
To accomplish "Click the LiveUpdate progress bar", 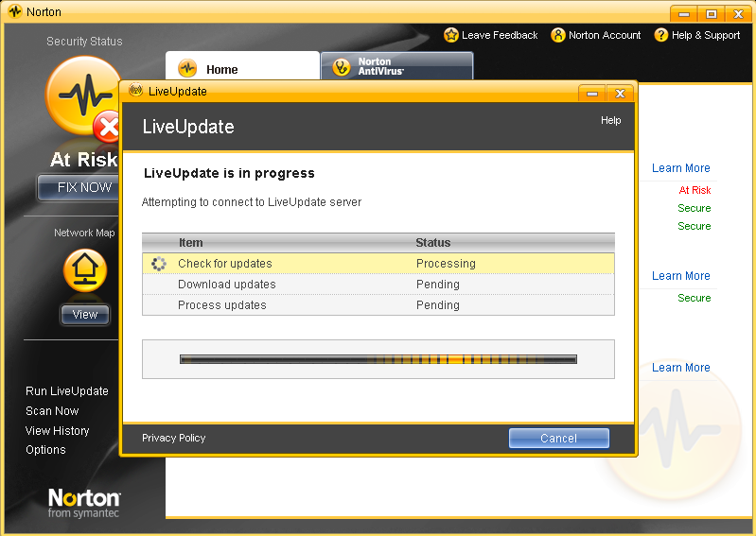I will click(x=378, y=359).
